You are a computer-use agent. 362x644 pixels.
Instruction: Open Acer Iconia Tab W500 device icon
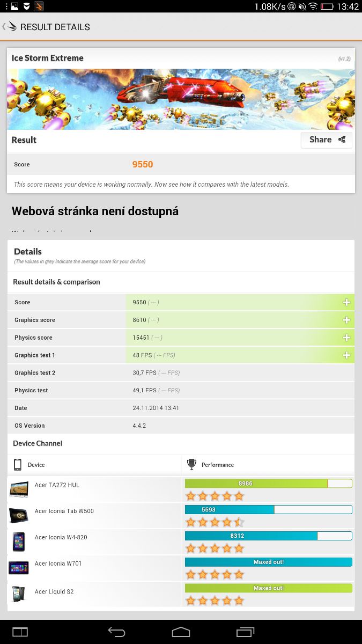pos(18,515)
